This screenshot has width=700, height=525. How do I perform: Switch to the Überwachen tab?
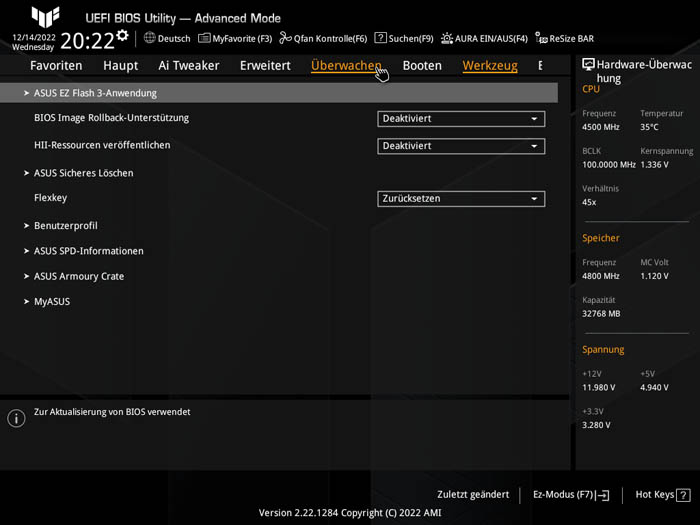346,66
